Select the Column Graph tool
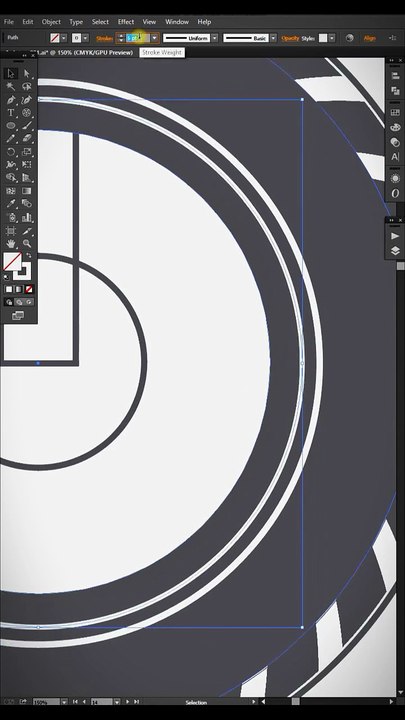 click(27, 217)
